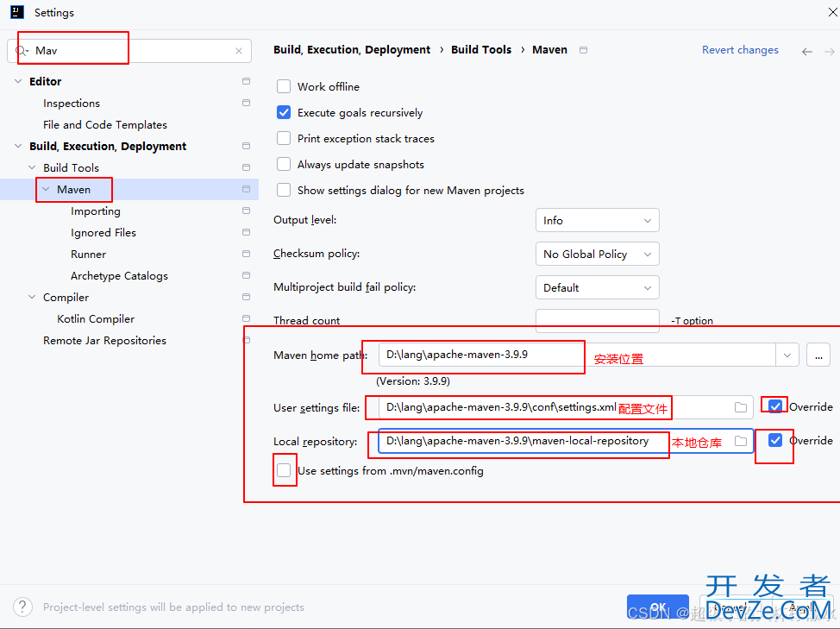Click the OK button

click(658, 608)
